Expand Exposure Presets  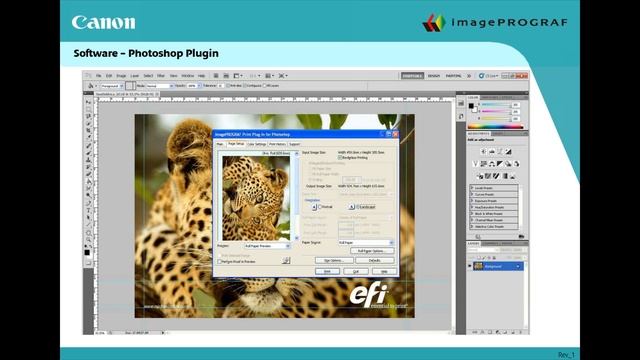coord(472,201)
